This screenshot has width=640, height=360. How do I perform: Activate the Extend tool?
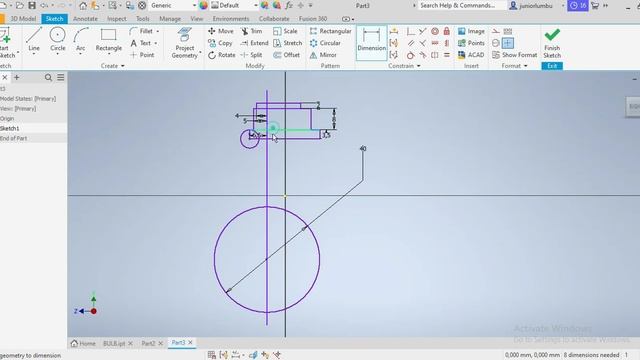(254, 43)
